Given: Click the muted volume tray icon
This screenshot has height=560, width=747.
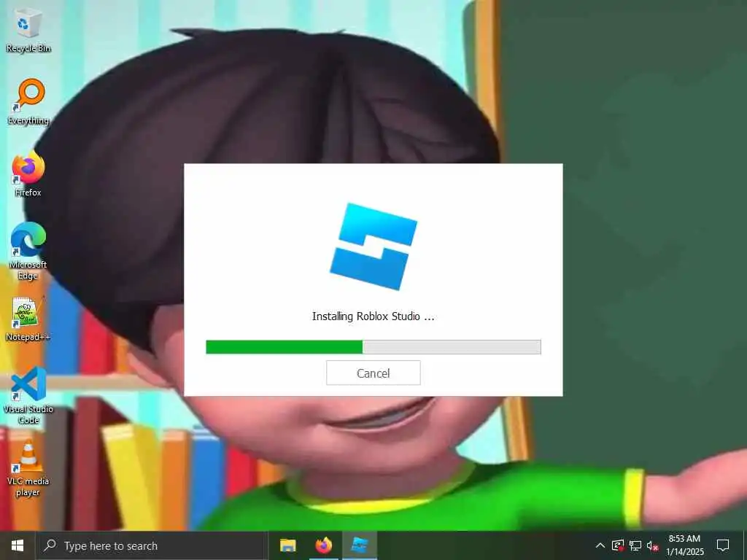Looking at the screenshot, I should point(652,545).
